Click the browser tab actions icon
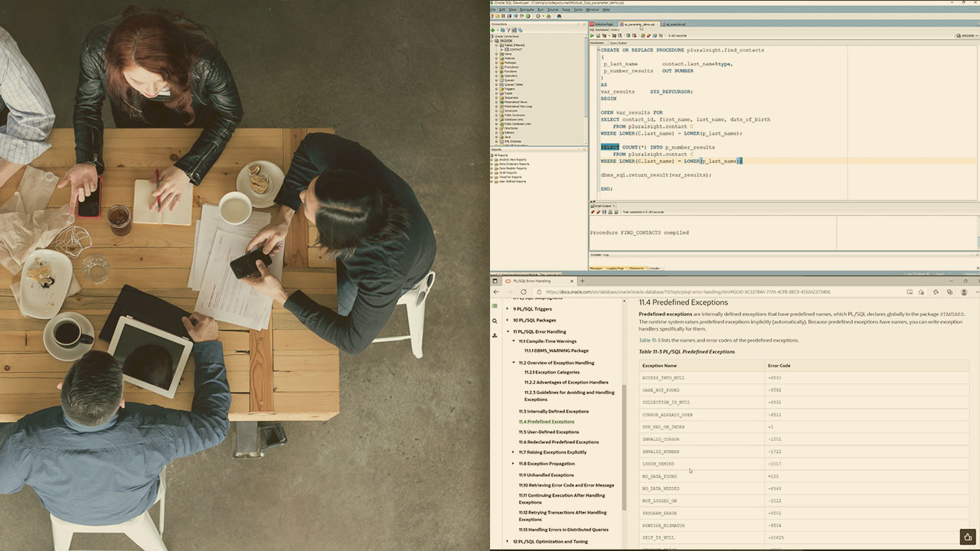 click(495, 281)
